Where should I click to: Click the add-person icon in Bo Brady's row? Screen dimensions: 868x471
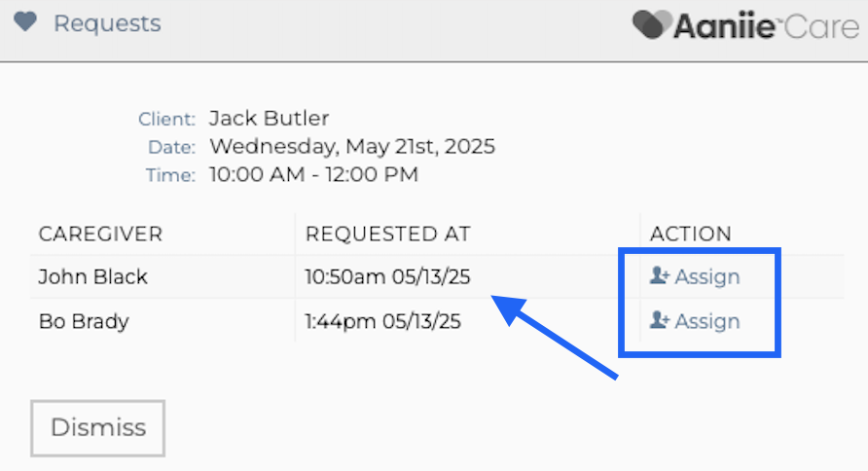660,320
